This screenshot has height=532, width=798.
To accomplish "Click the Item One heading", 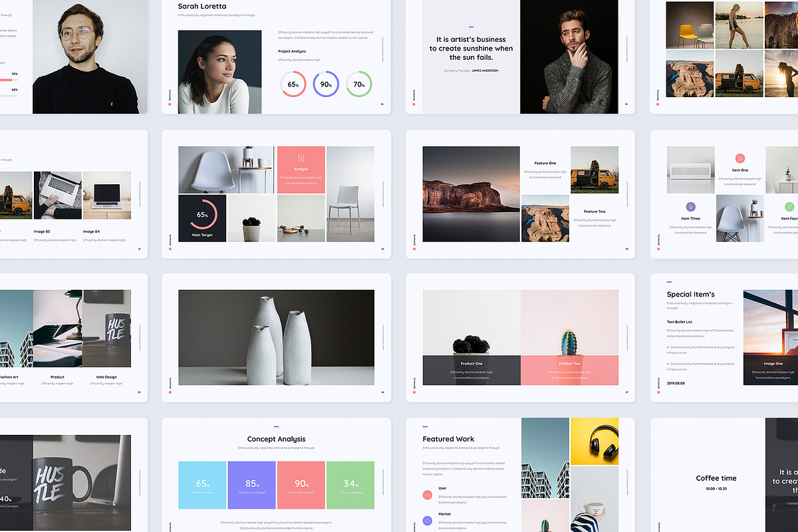I will click(740, 170).
